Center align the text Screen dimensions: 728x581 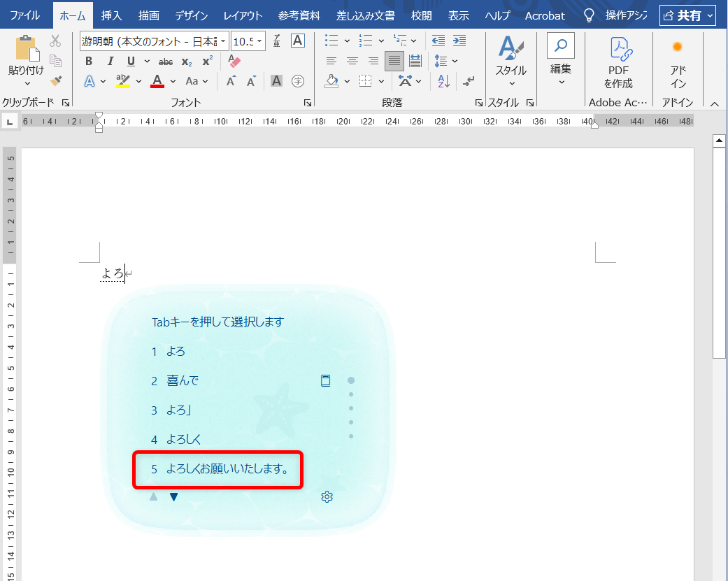pos(352,61)
